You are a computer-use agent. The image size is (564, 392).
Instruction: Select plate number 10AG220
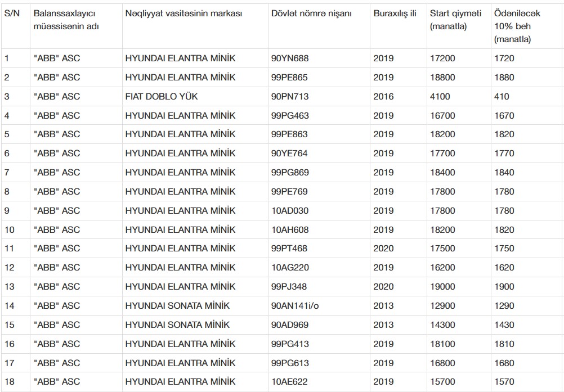point(290,267)
